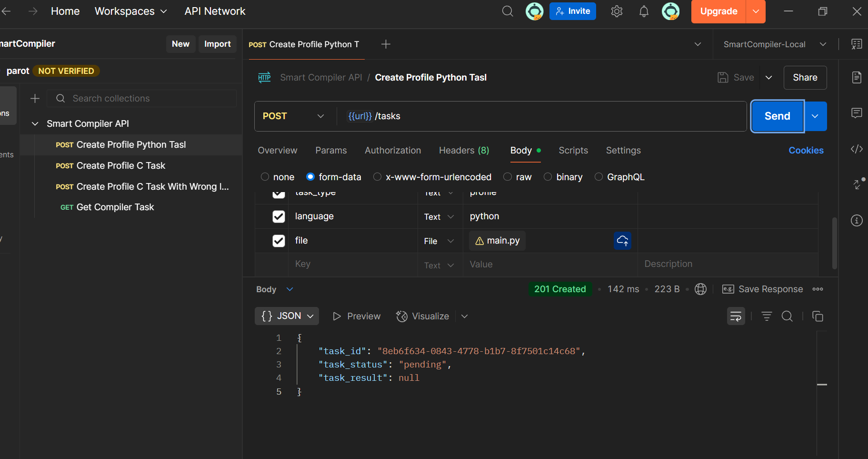Switch to the Params tab

pos(331,150)
